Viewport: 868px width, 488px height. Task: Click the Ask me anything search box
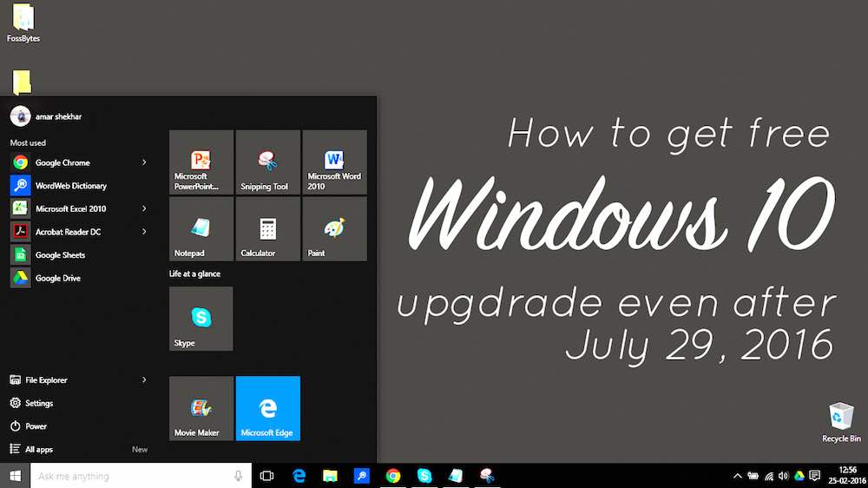(x=141, y=476)
